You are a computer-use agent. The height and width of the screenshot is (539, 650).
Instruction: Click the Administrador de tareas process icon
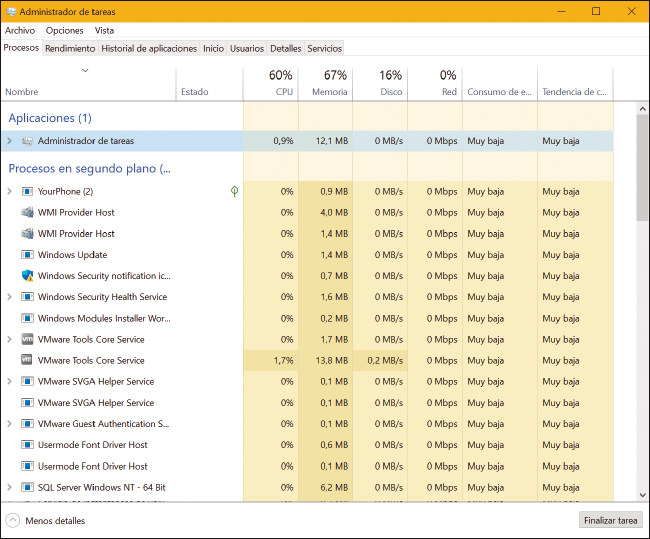[27, 141]
